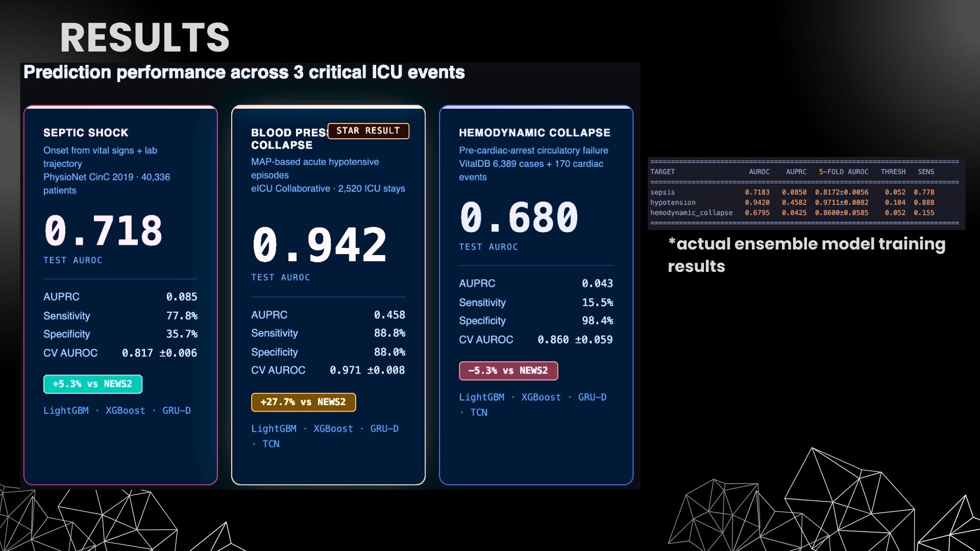Click CV AUROC value in Septic Shock card
The height and width of the screenshot is (551, 980).
pos(159,353)
